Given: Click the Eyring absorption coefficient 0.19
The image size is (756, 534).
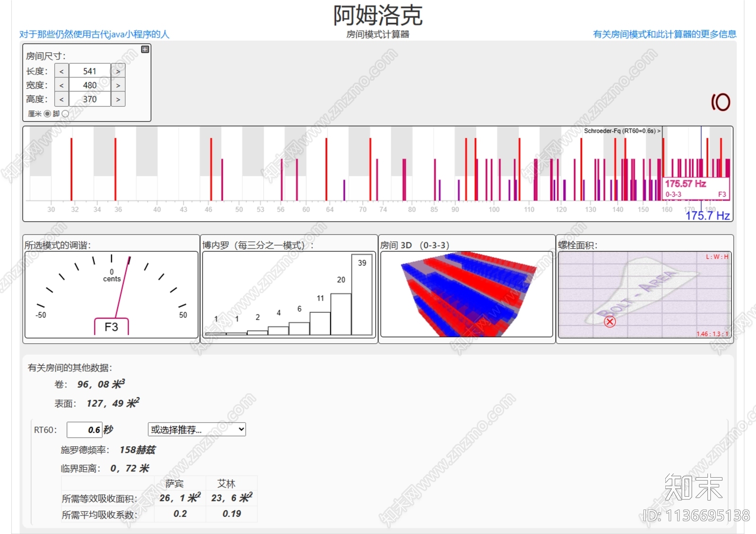Looking at the screenshot, I should (x=232, y=514).
